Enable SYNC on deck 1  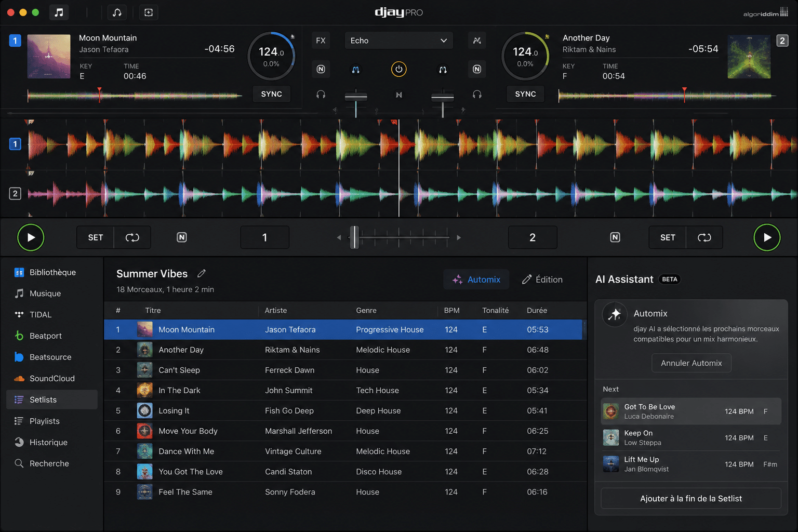coord(271,94)
